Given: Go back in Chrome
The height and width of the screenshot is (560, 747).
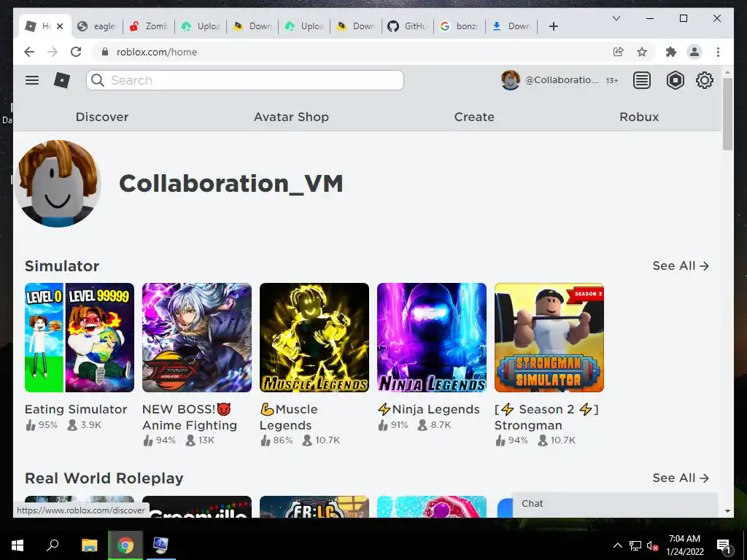Looking at the screenshot, I should coord(29,52).
